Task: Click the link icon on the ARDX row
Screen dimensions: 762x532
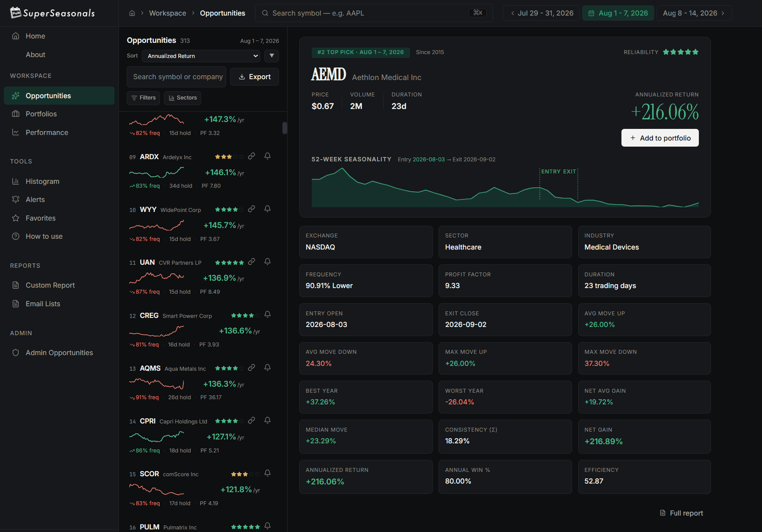Action: tap(251, 156)
